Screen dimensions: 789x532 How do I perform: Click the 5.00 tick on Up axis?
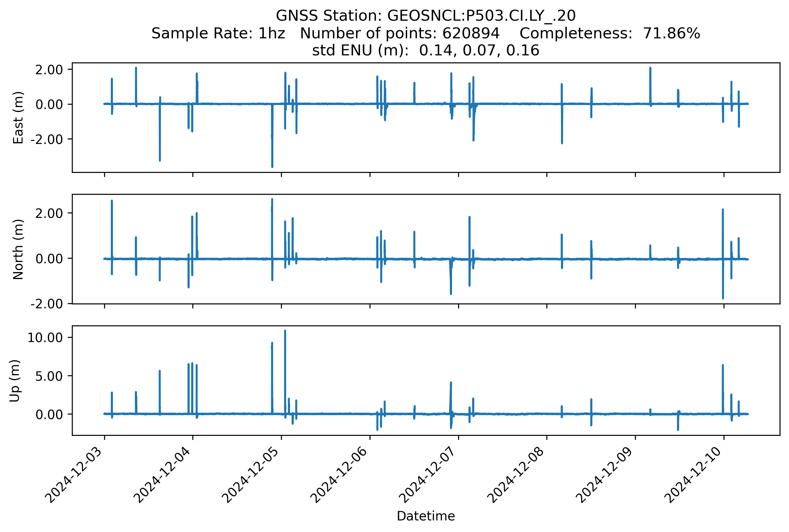pyautogui.click(x=49, y=376)
